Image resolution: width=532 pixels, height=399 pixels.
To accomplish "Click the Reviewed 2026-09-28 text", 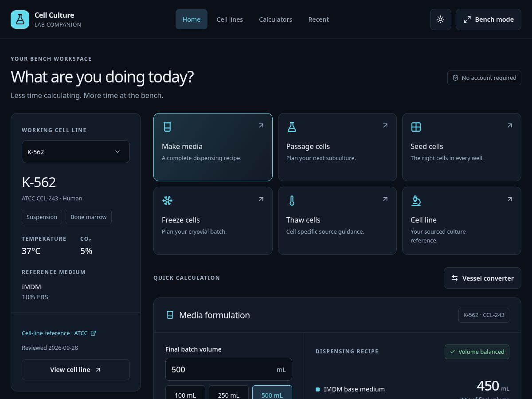I will [x=50, y=348].
